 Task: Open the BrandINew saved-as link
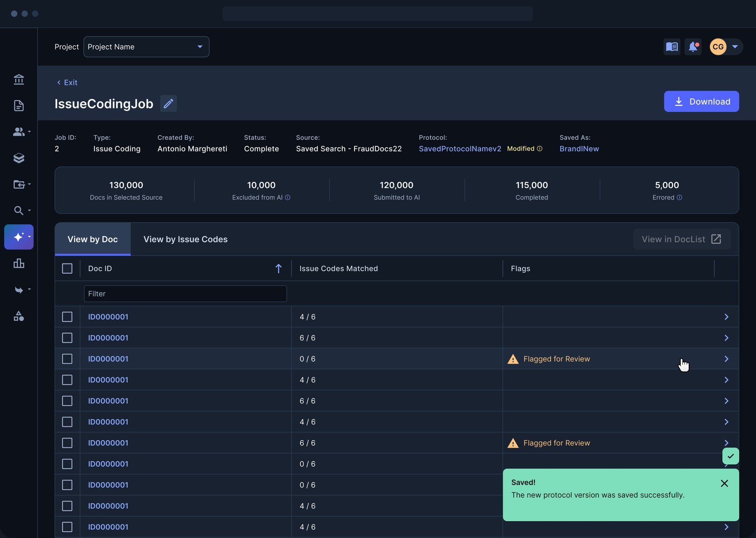tap(579, 149)
